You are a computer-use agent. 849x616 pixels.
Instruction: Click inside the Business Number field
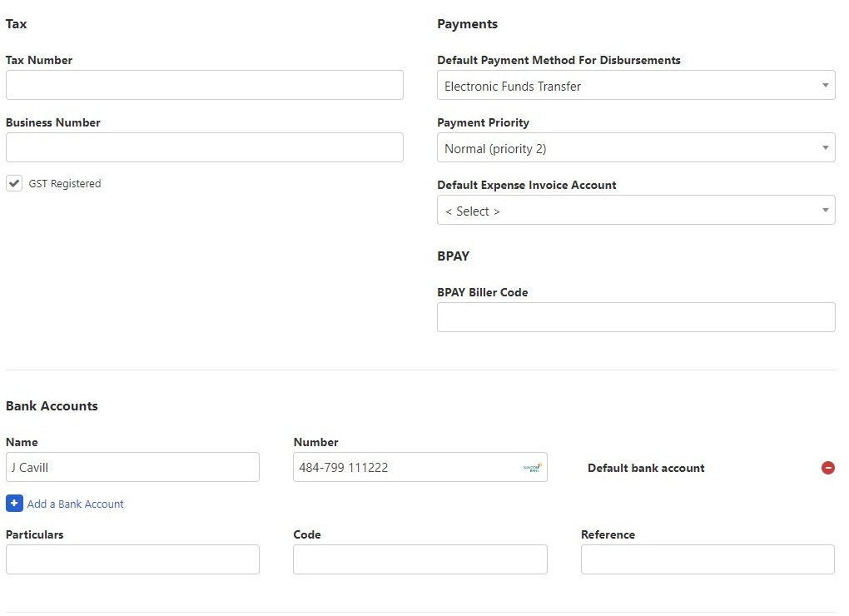204,147
